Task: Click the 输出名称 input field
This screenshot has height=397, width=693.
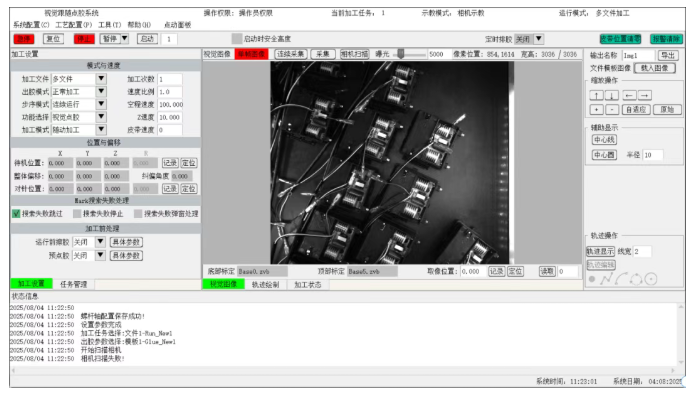Action: (638, 55)
